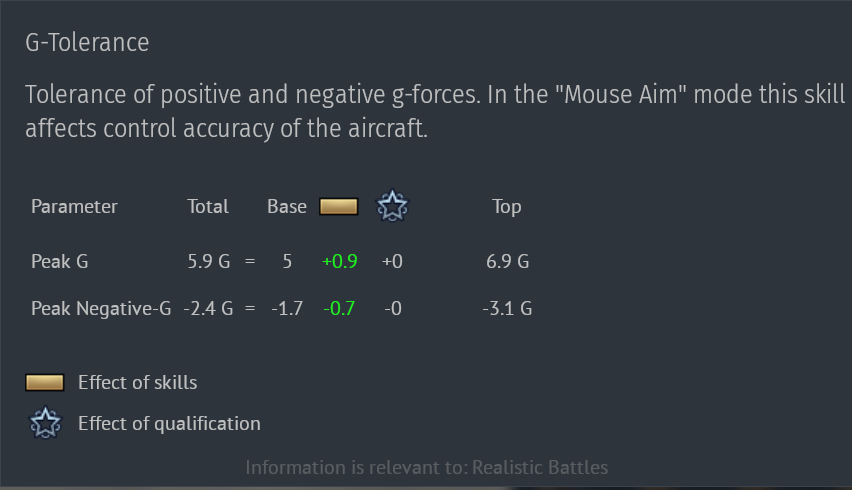Click the -3.1 G top value
The image size is (852, 490).
tap(507, 309)
